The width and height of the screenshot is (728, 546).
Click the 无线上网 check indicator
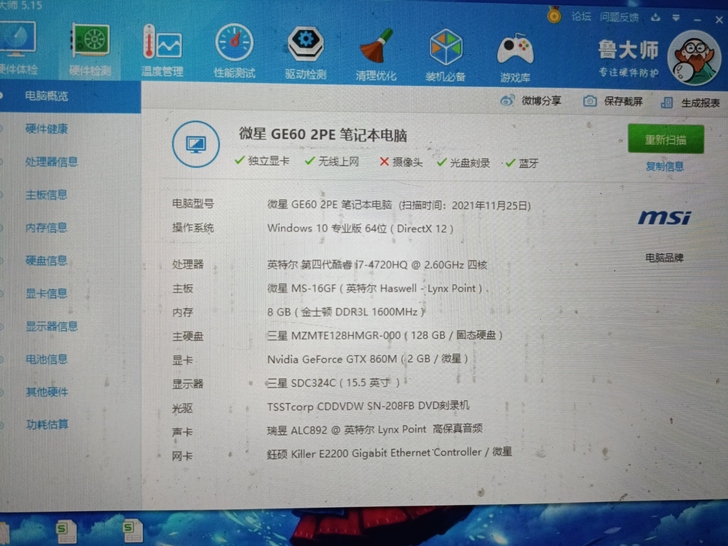click(x=332, y=161)
